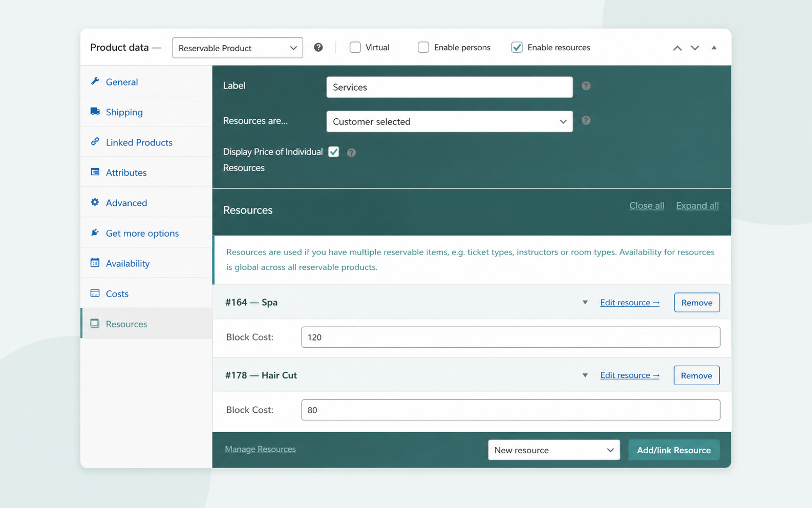Click help icon for Display Price checkbox

coord(351,153)
